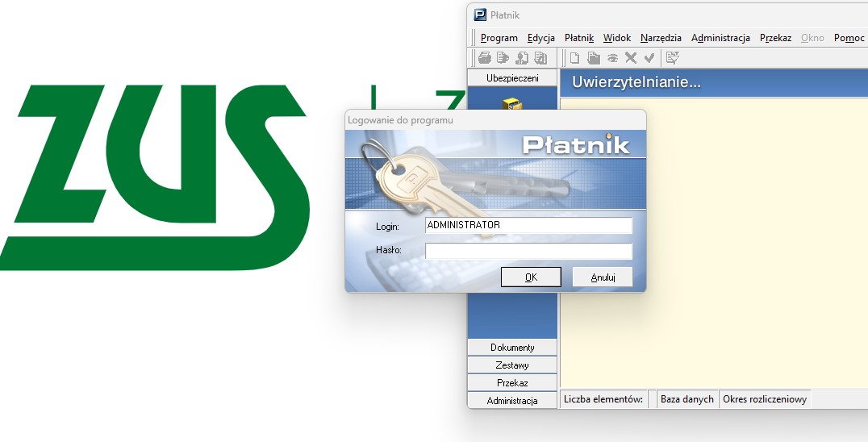
Task: Open the Widok menu
Action: [617, 38]
